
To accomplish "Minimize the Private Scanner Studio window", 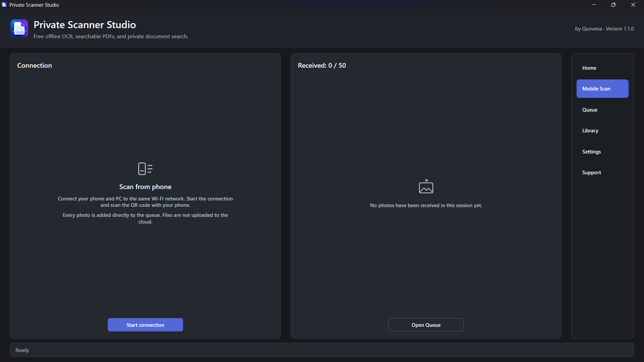I will (594, 5).
